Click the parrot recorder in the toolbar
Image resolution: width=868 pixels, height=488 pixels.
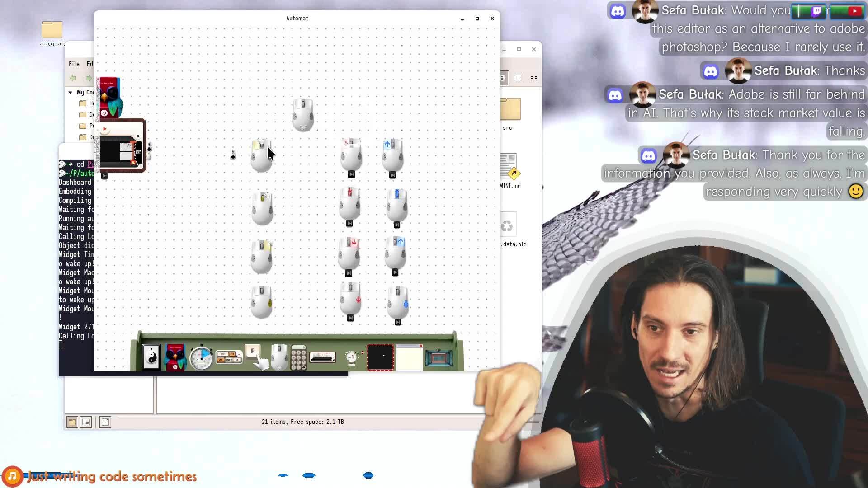coord(175,357)
